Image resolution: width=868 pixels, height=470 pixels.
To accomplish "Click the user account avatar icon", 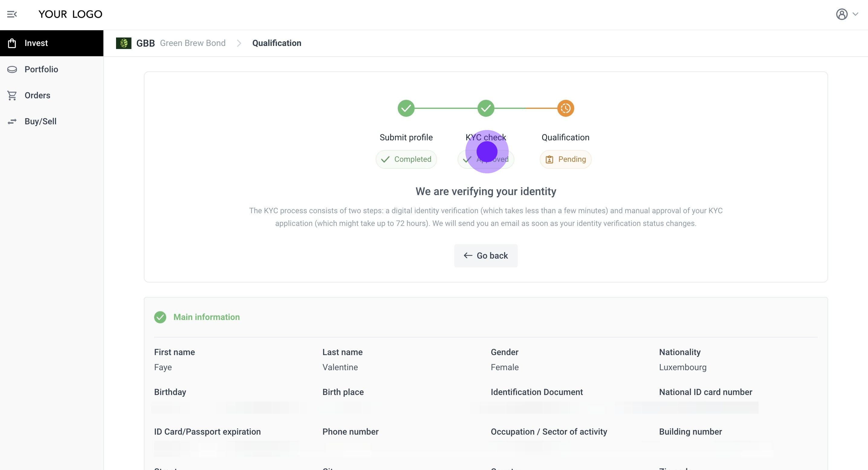I will tap(841, 14).
